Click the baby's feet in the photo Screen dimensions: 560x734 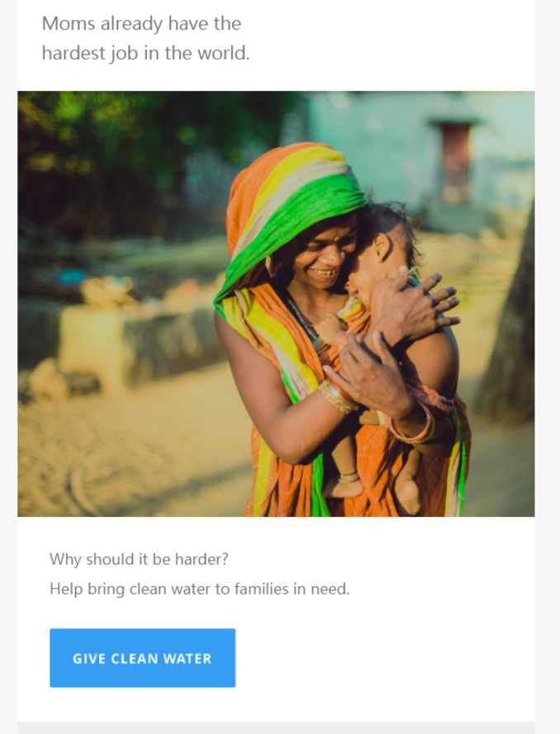(x=375, y=491)
